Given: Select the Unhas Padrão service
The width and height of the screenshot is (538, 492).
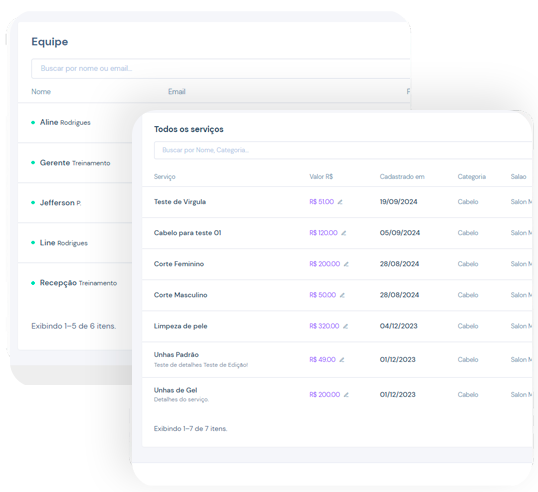Looking at the screenshot, I should (x=176, y=355).
